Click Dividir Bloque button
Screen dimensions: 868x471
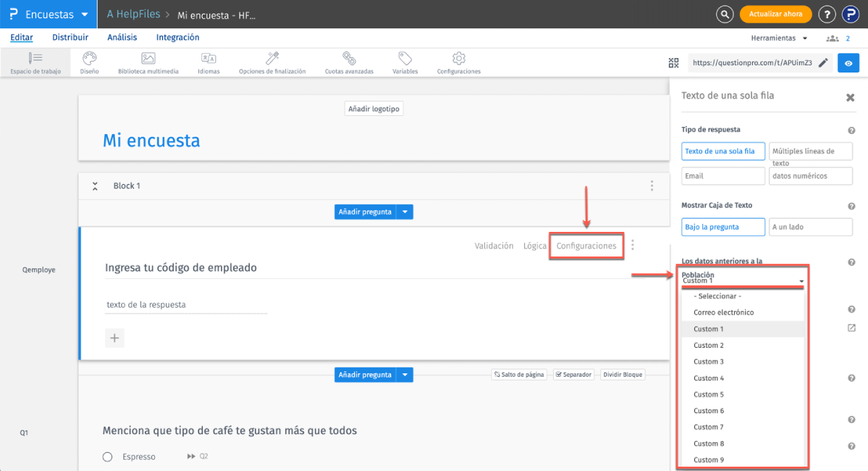[x=623, y=375]
